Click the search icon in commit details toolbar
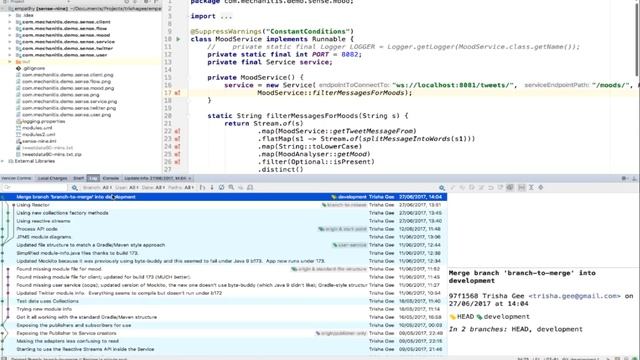The image size is (640, 360). [442, 187]
